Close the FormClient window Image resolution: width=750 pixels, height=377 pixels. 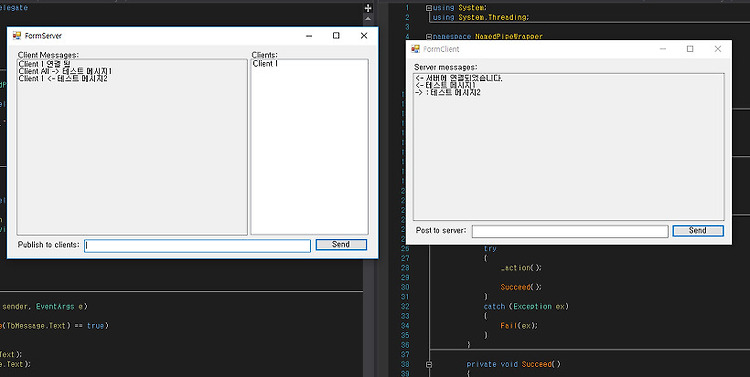tap(717, 49)
